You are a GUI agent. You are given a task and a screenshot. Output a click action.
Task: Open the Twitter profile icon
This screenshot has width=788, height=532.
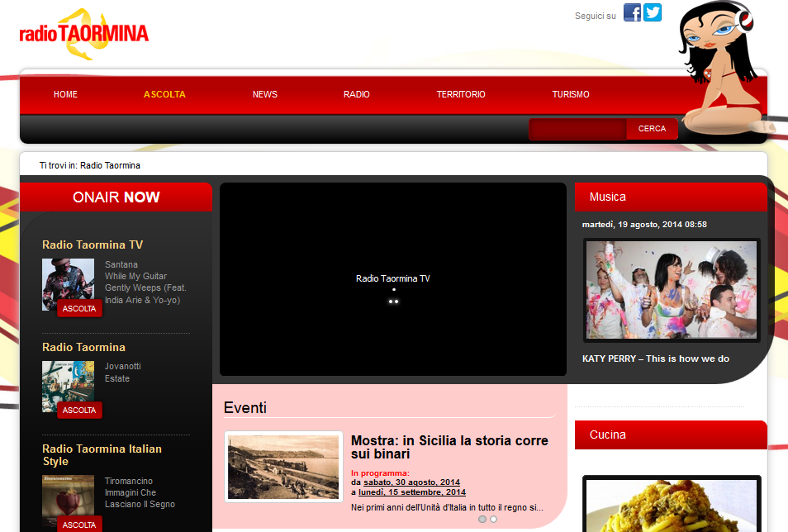tap(653, 12)
